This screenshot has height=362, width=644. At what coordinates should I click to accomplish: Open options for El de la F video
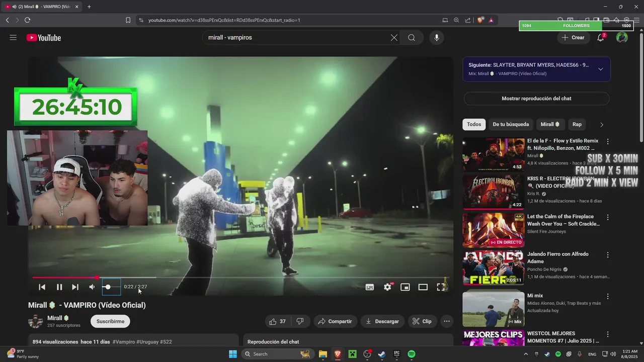point(607,142)
